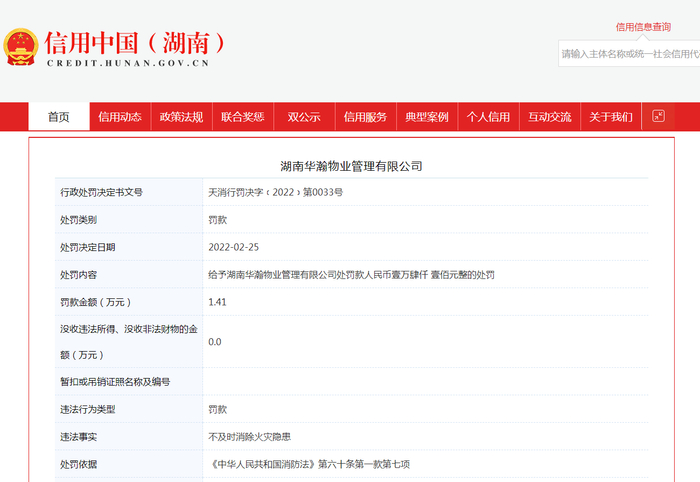Select the 联合奖惩 menu item
Screen dimensions: 700x482
point(243,117)
